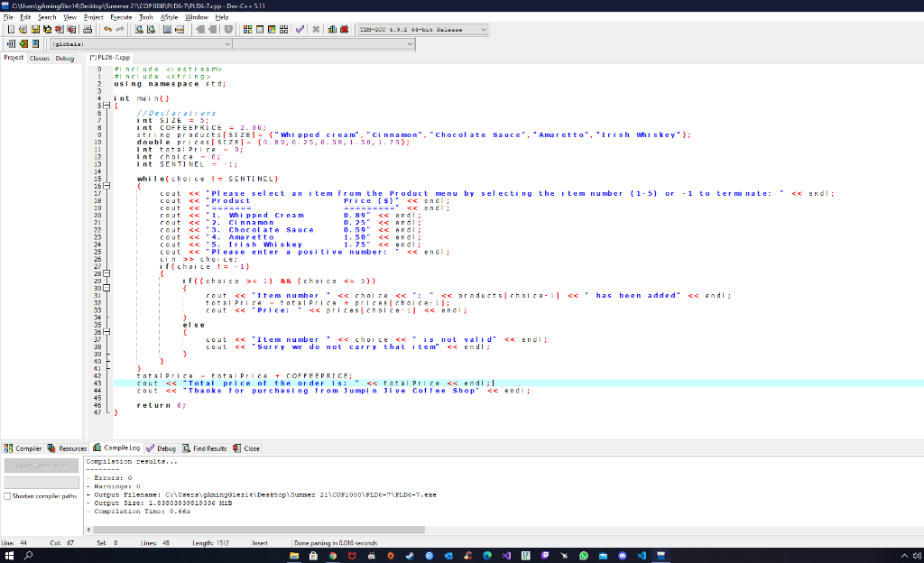Screen dimensions: 924x563
Task: Print the source code
Action: 89,28
